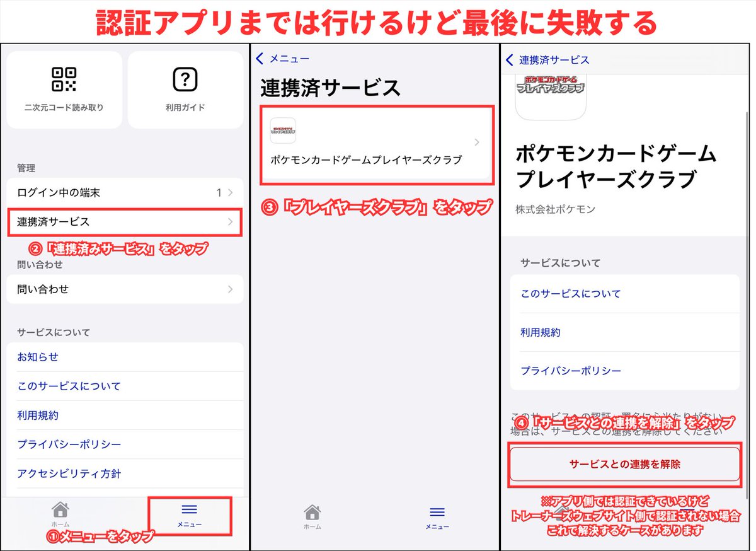Open 利用規約 in the left menu
This screenshot has height=551, width=756.
pos(38,415)
